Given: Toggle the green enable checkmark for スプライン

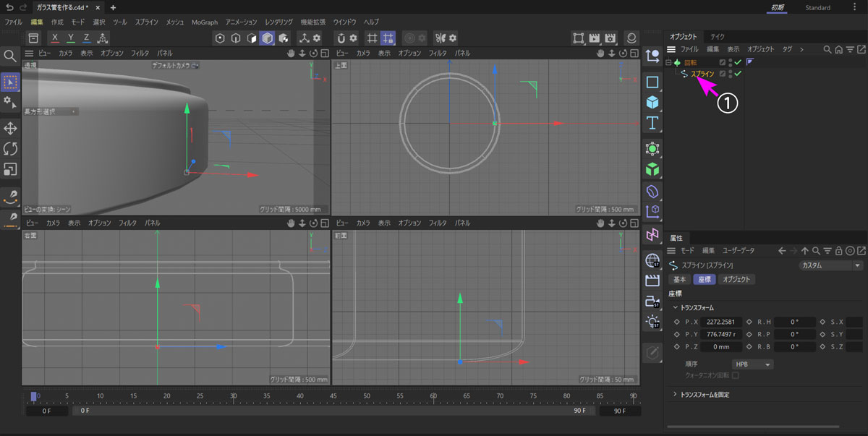Looking at the screenshot, I should (739, 74).
